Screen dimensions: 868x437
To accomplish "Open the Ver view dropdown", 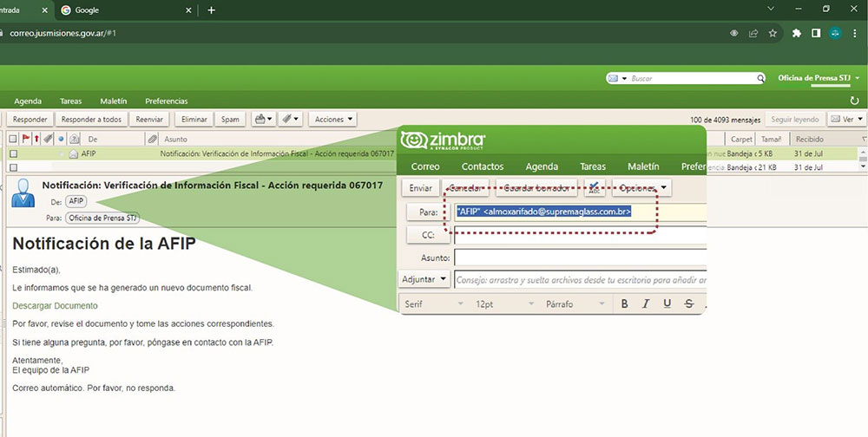I will 846,119.
